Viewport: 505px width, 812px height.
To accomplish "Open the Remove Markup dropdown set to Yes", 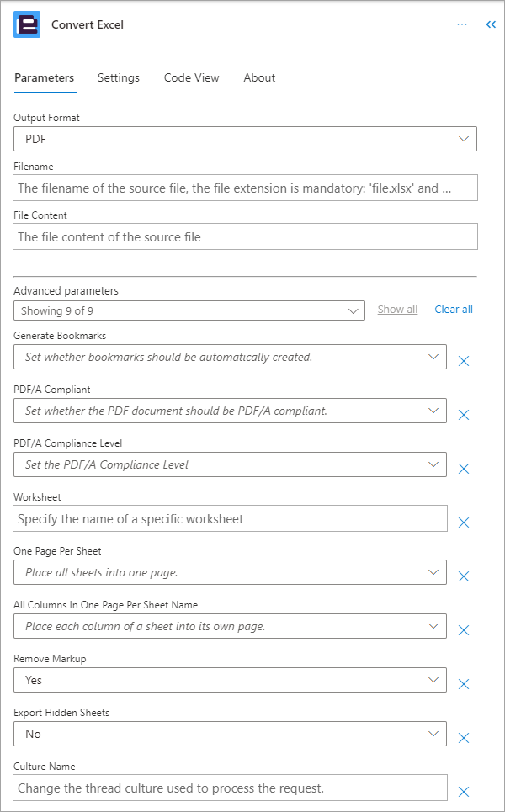I will [x=230, y=680].
